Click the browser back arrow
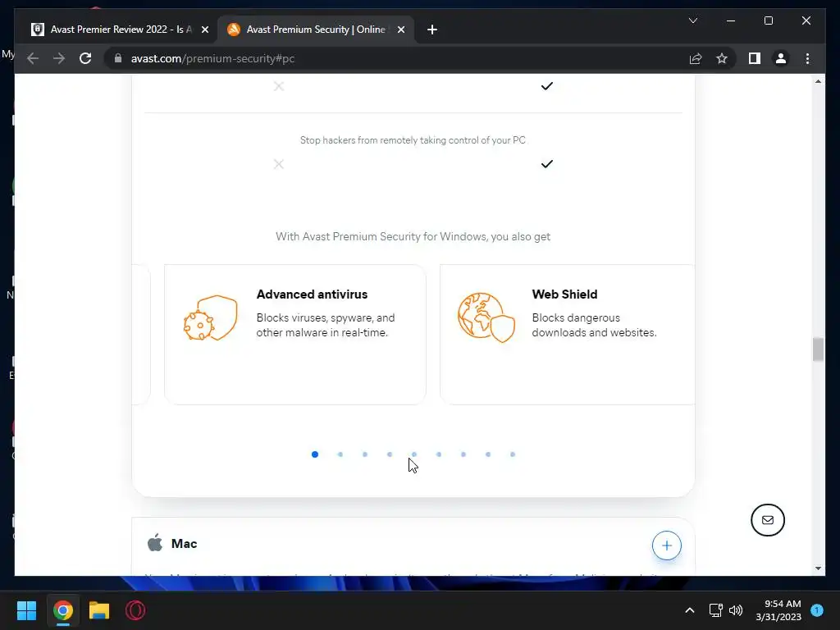840x630 pixels. pyautogui.click(x=33, y=58)
